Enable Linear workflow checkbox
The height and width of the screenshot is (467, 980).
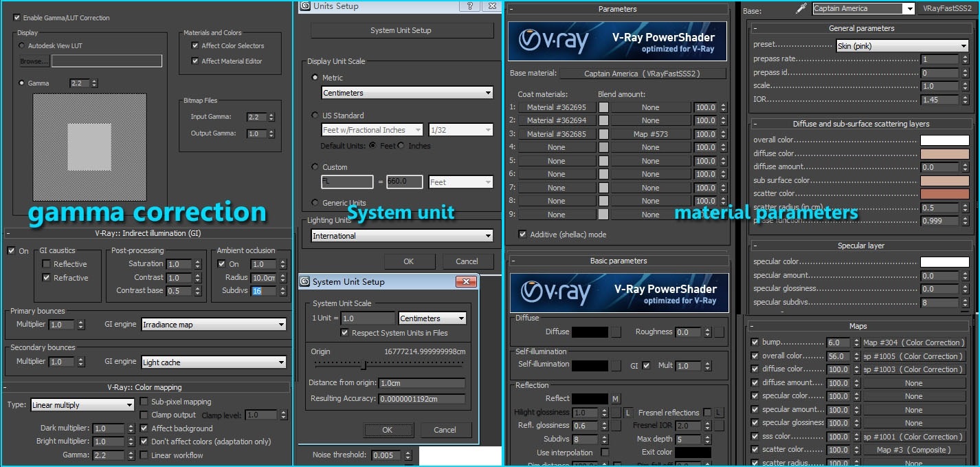pos(144,455)
